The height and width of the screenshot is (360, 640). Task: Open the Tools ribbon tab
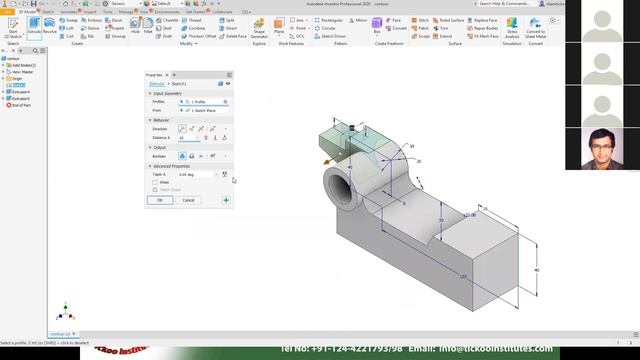(108, 12)
